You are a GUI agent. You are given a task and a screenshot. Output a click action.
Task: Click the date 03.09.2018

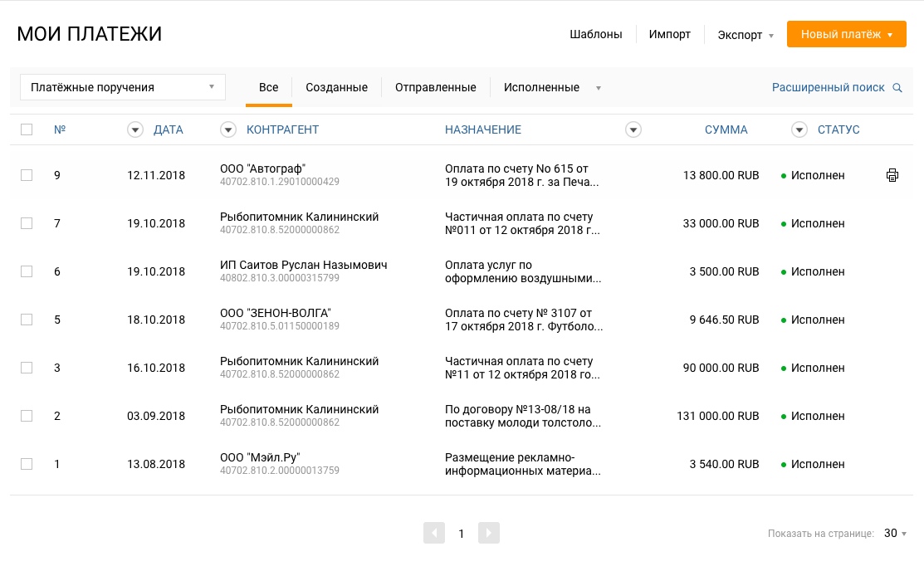(x=156, y=416)
